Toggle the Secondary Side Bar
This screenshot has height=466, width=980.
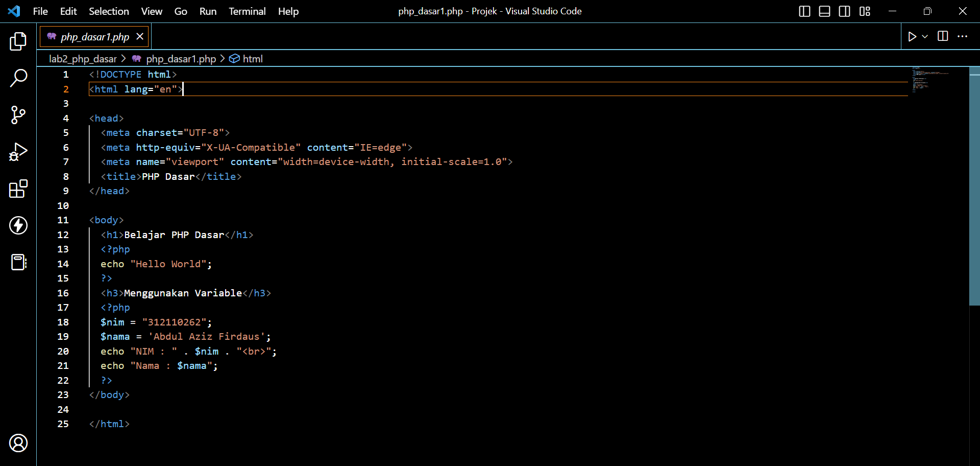click(x=844, y=11)
